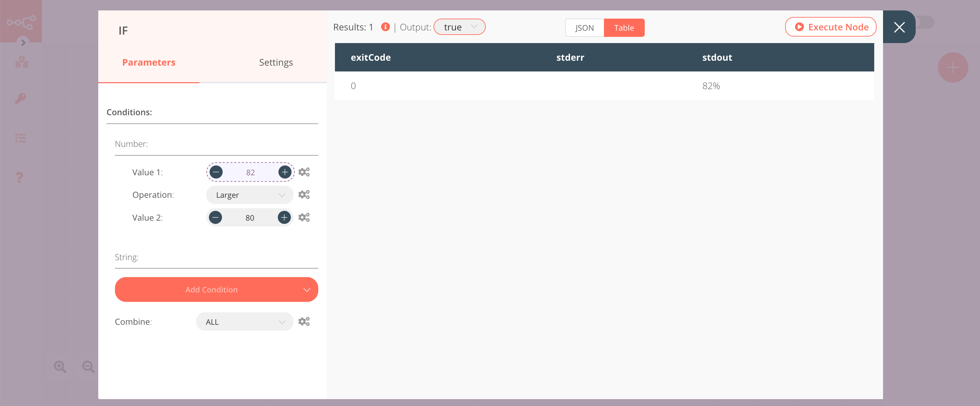
Task: Increase Value 2 with plus stepper
Action: click(284, 217)
